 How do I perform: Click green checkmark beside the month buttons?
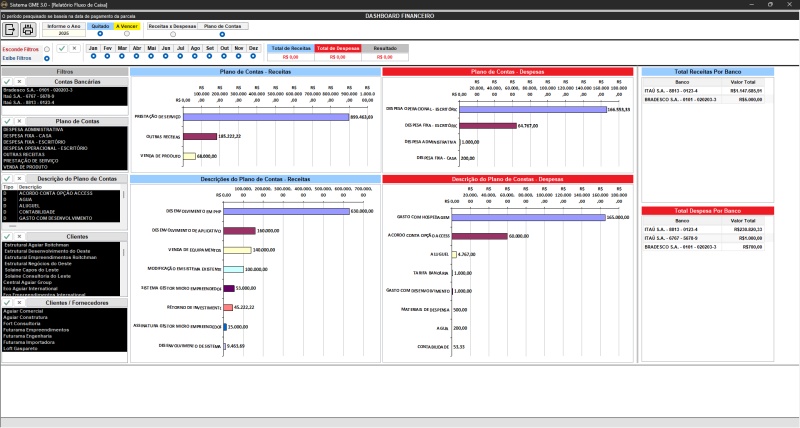(61, 48)
